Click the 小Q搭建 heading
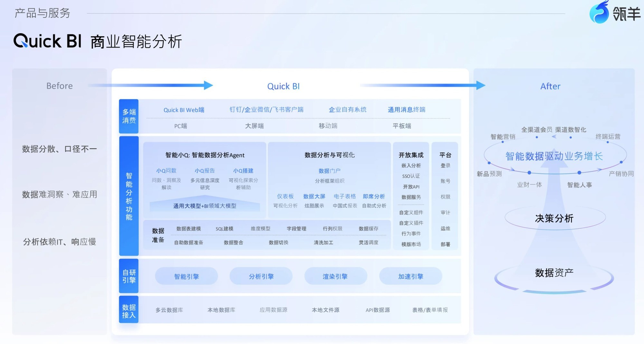 coord(243,171)
